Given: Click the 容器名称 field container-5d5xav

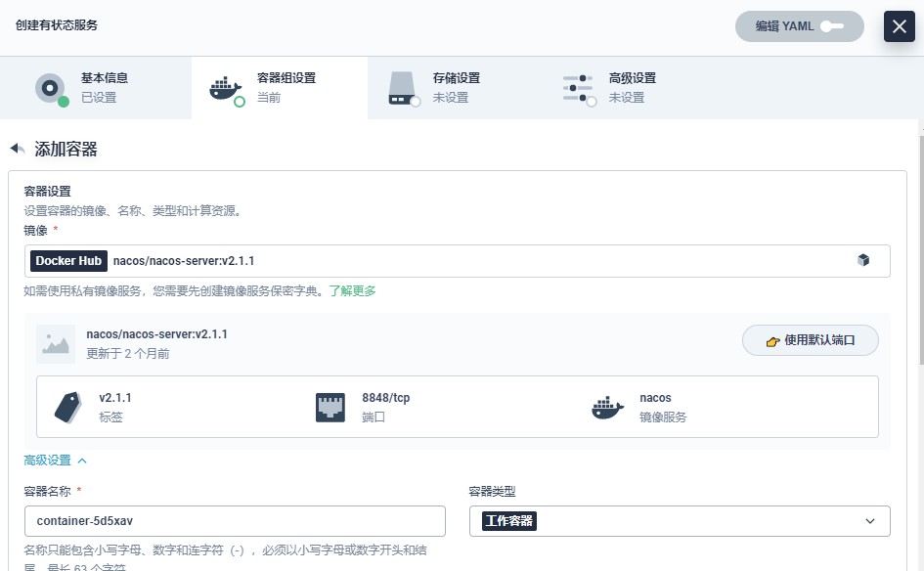Looking at the screenshot, I should (x=235, y=521).
